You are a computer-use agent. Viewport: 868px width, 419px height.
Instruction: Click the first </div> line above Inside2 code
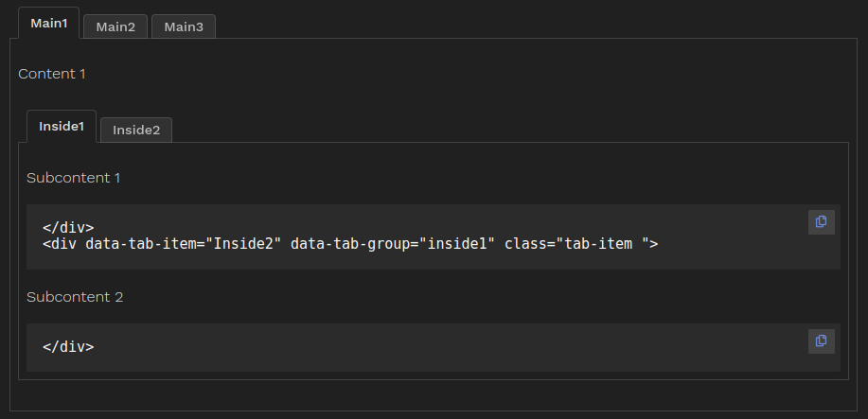tap(68, 228)
